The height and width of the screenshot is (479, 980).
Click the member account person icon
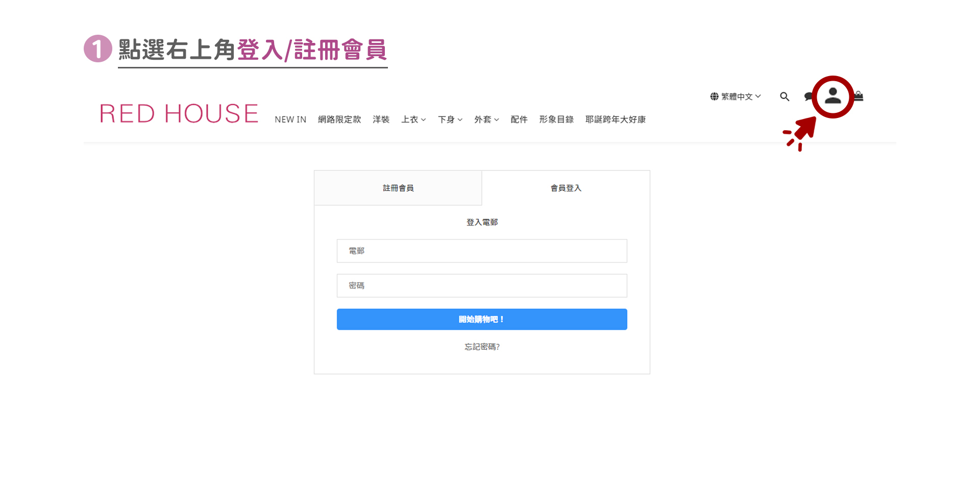[832, 96]
